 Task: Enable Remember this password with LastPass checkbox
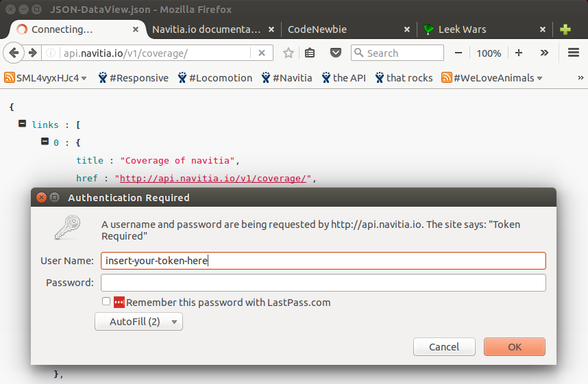tap(106, 302)
